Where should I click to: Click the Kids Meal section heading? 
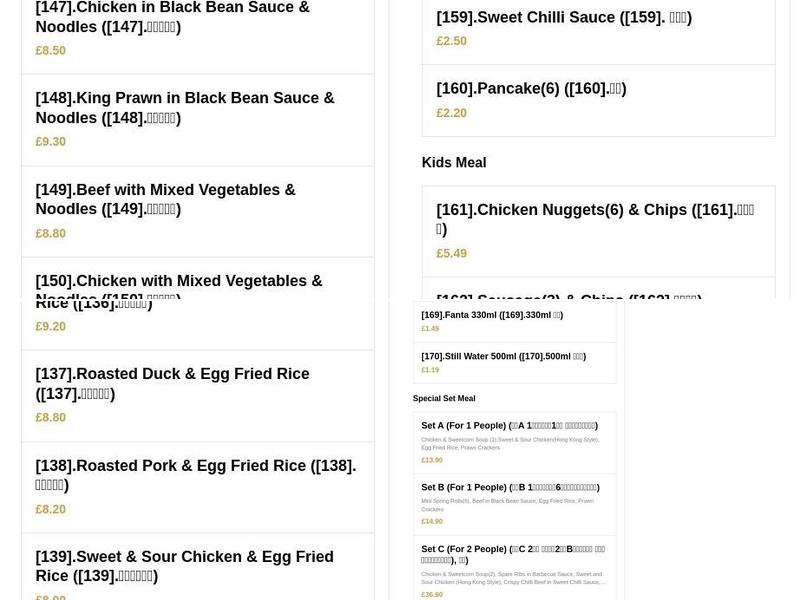(x=453, y=162)
